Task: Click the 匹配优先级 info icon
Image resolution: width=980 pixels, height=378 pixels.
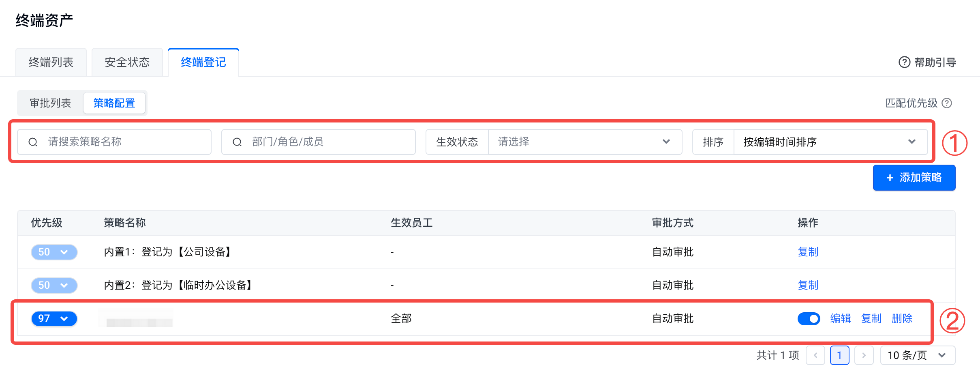Action: [x=947, y=103]
